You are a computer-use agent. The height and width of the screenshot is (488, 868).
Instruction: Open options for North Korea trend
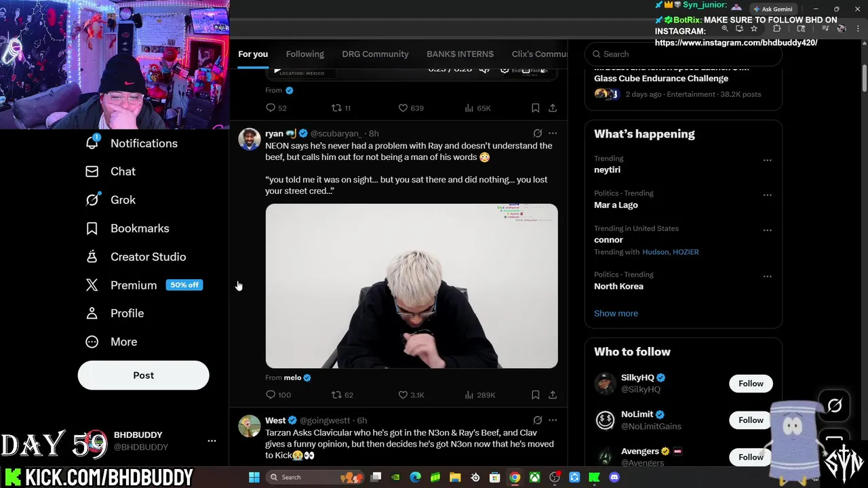767,276
